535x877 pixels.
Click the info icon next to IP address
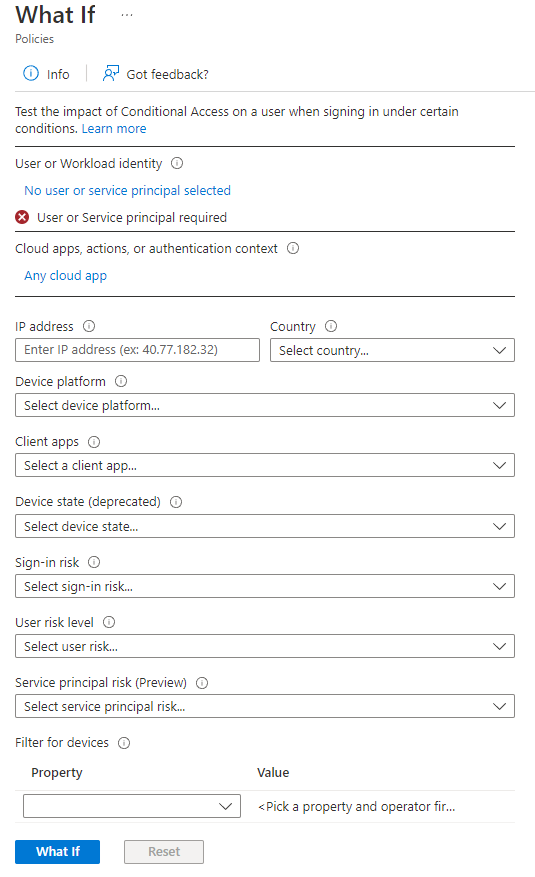[x=89, y=326]
